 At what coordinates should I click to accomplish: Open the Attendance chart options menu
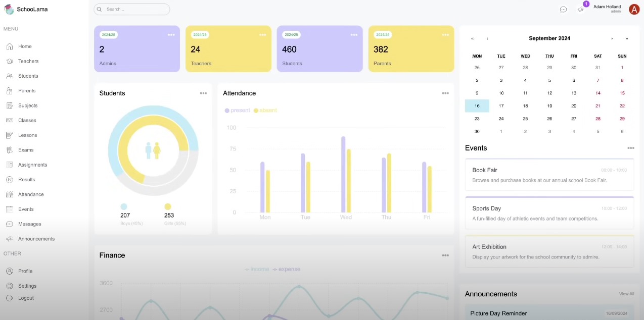[445, 93]
